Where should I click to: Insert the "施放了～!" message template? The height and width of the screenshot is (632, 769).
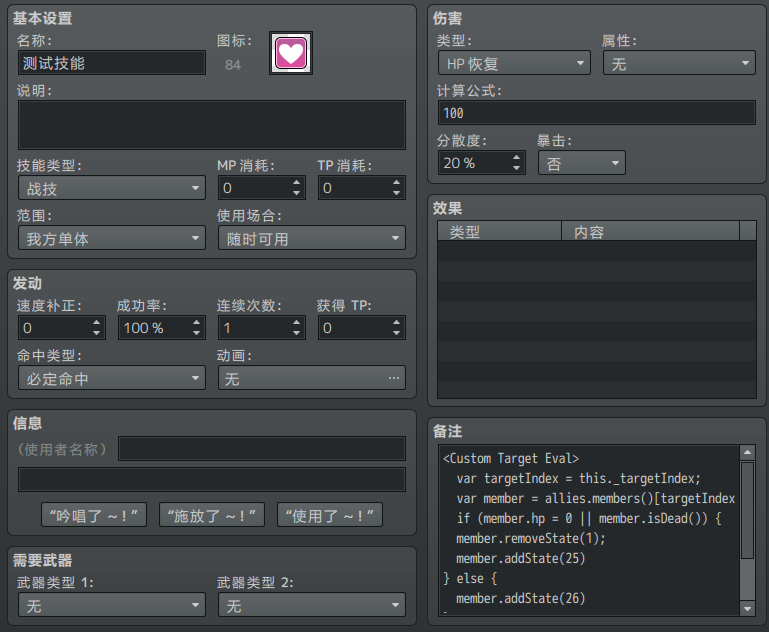(x=212, y=515)
